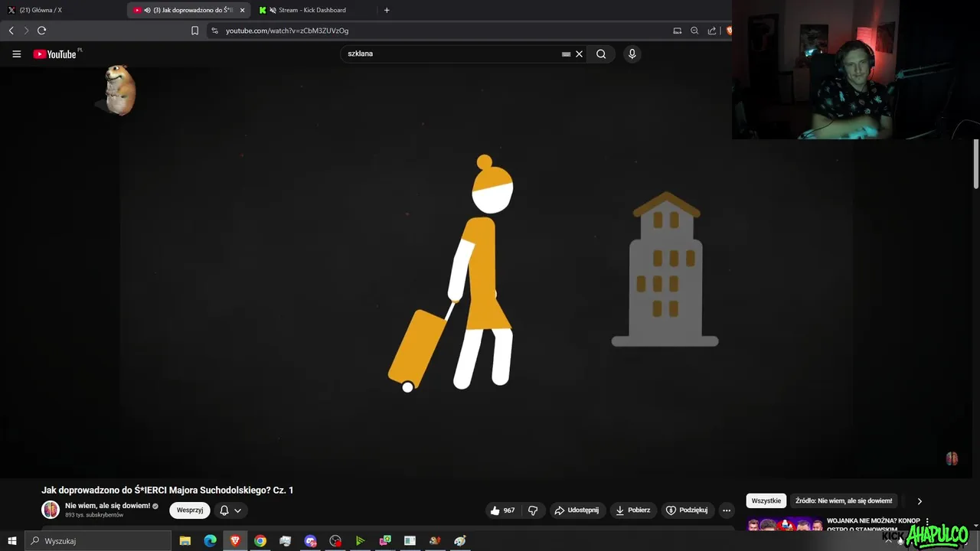Open the Paint palette icon on taskbar
Screen dimensions: 980x551
coord(459,541)
